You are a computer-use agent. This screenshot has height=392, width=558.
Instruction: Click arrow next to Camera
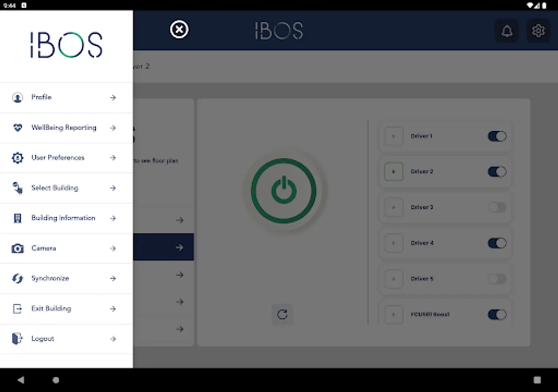[113, 248]
